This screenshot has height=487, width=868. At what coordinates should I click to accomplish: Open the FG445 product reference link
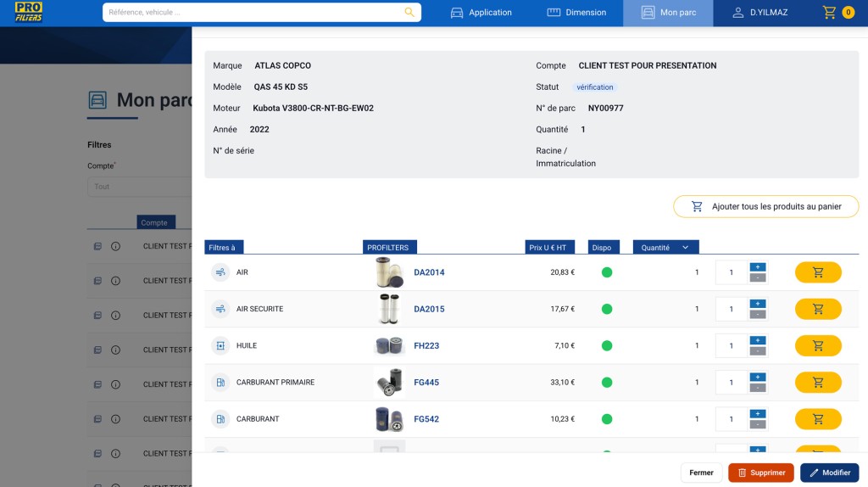[426, 383]
